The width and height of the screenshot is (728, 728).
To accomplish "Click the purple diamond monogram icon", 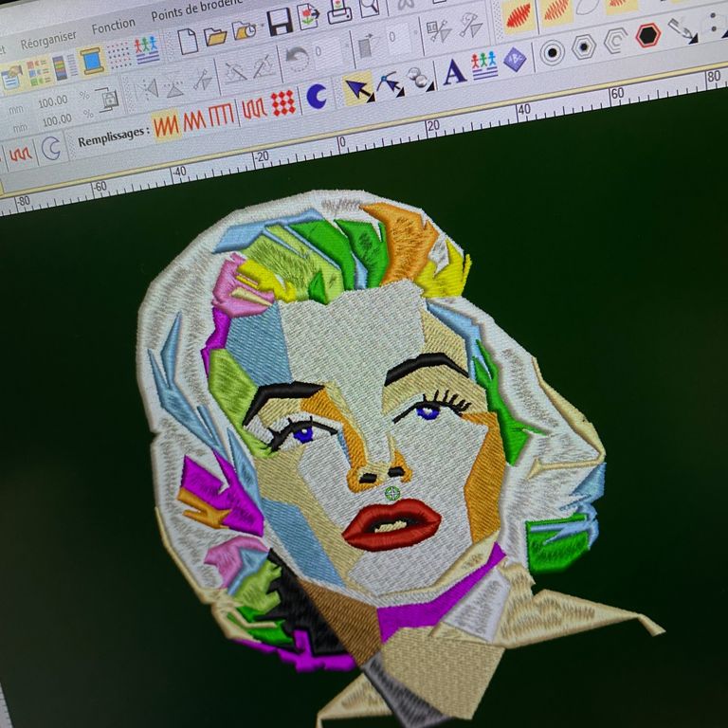I will coord(514,60).
